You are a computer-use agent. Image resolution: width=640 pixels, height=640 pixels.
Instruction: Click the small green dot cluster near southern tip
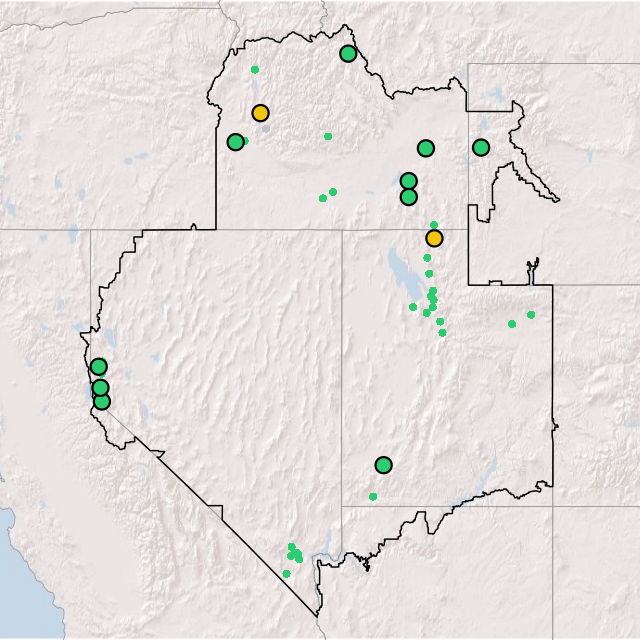coord(294,553)
